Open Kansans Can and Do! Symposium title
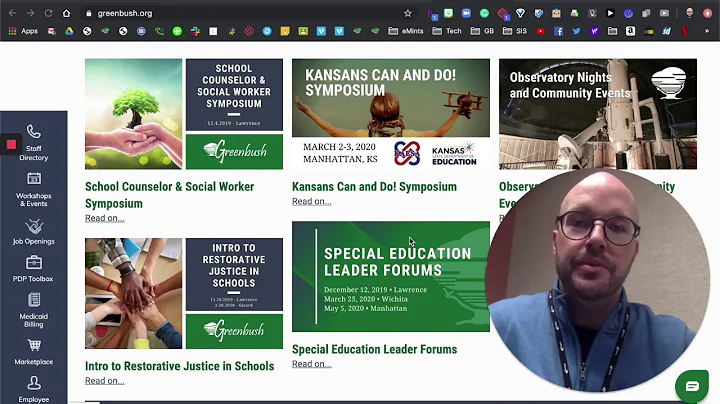Screen dimensions: 720x404 point(374,186)
